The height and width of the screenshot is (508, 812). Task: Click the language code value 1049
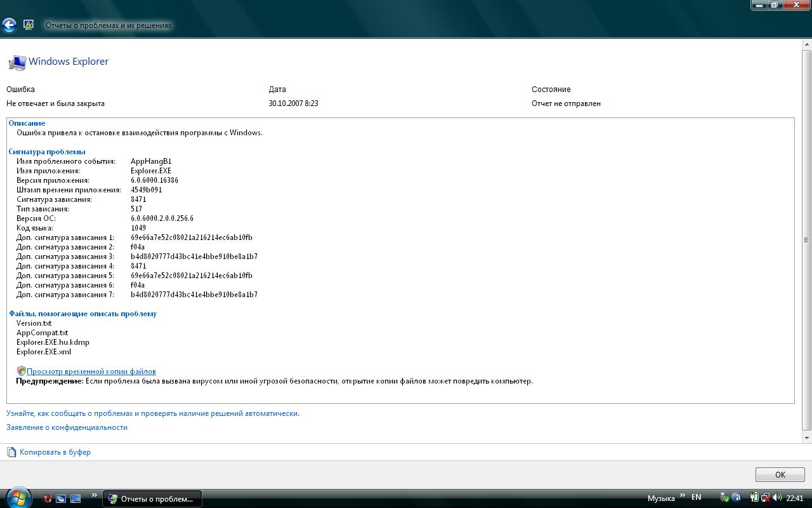(x=138, y=228)
